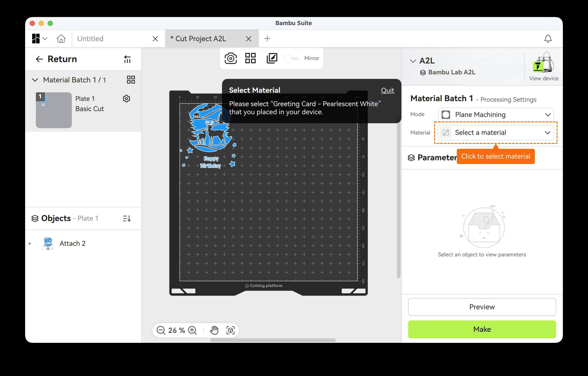Open notifications bell
The image size is (588, 376).
(548, 39)
